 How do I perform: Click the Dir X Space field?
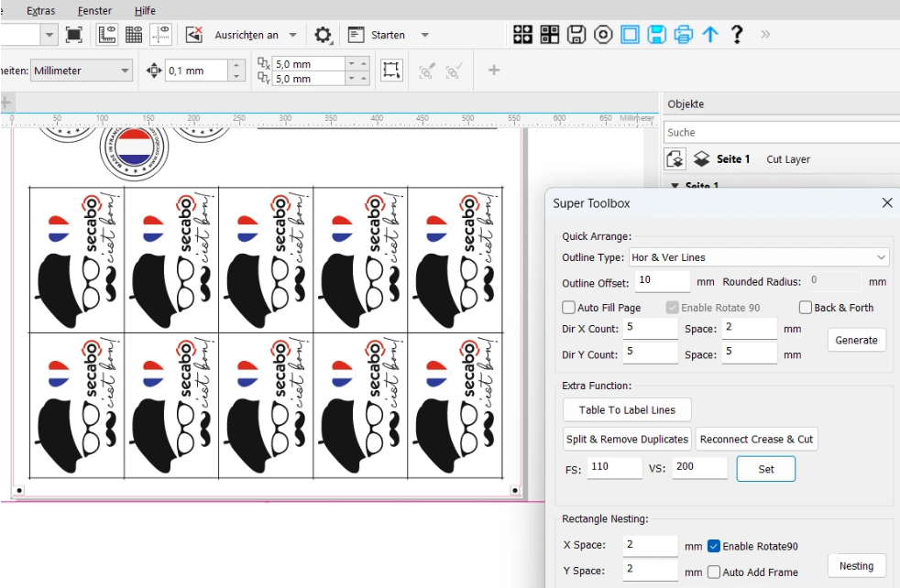pyautogui.click(x=749, y=328)
